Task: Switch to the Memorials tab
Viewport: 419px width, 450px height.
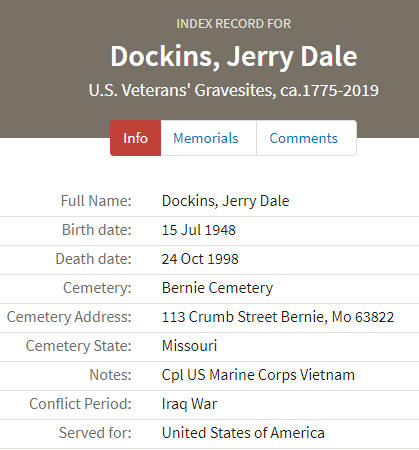Action: click(x=206, y=138)
